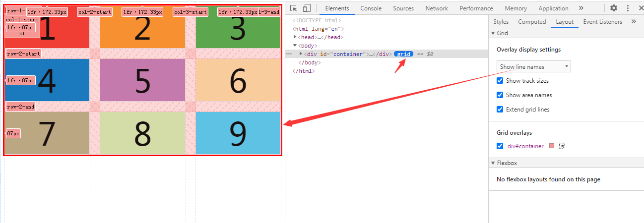
Task: Open the DevTools three-dot customize menu
Action: click(x=629, y=8)
